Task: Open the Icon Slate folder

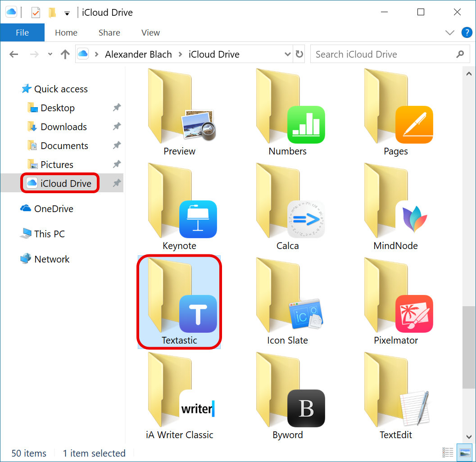Action: coord(287,302)
